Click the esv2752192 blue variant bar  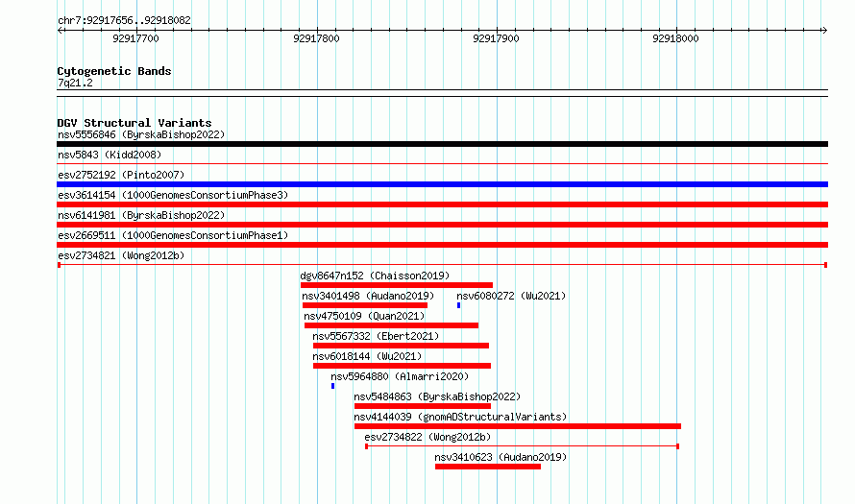tap(442, 184)
